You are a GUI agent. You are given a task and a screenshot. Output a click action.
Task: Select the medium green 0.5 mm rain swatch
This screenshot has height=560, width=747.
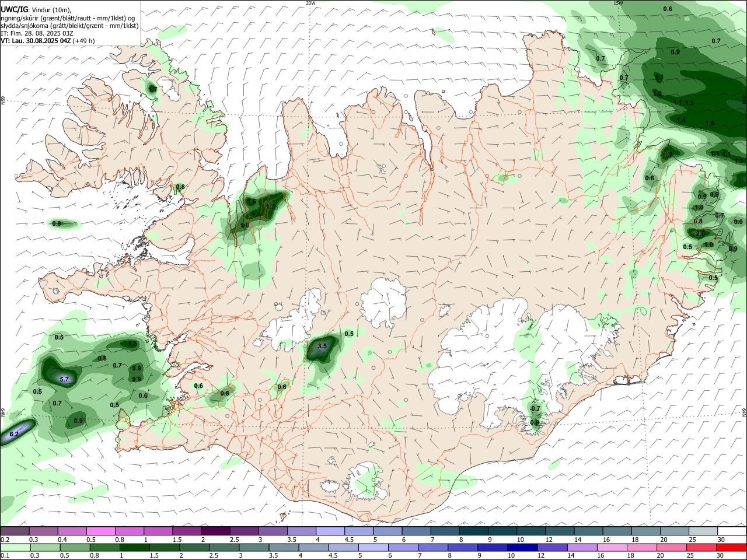pyautogui.click(x=75, y=547)
